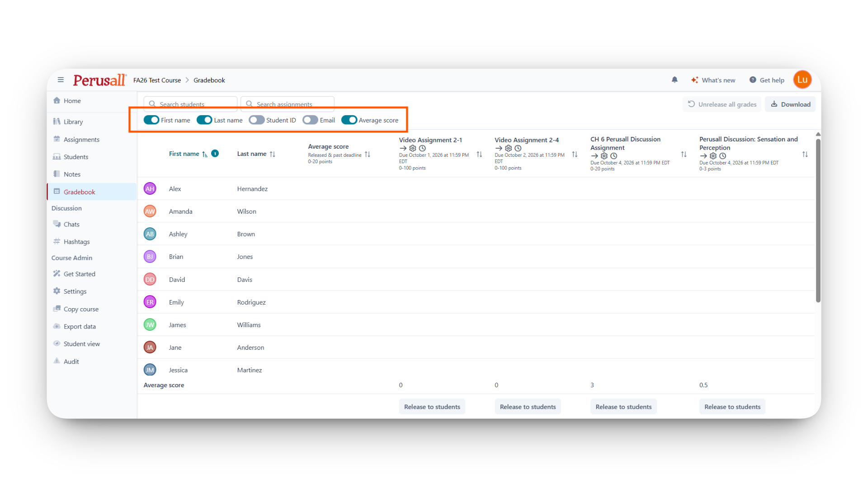Click FA26 Test Course breadcrumb link
Viewport: 868px width, 488px height.
(x=157, y=80)
